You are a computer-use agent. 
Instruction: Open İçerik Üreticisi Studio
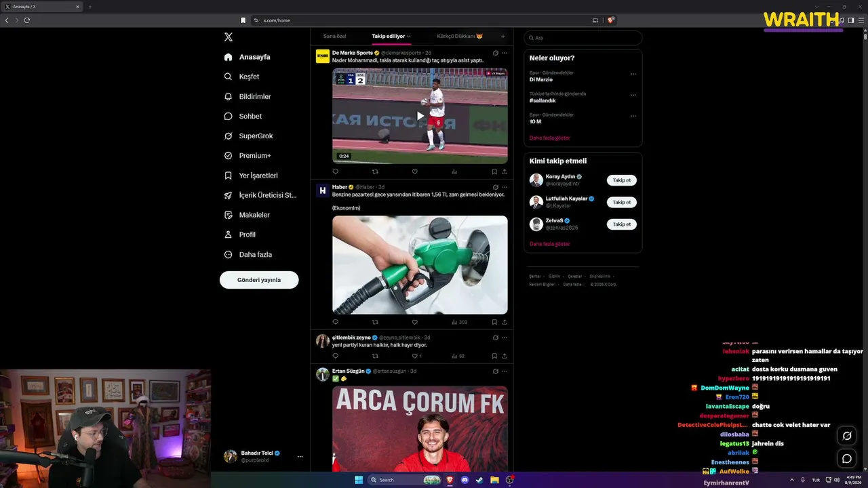click(260, 195)
